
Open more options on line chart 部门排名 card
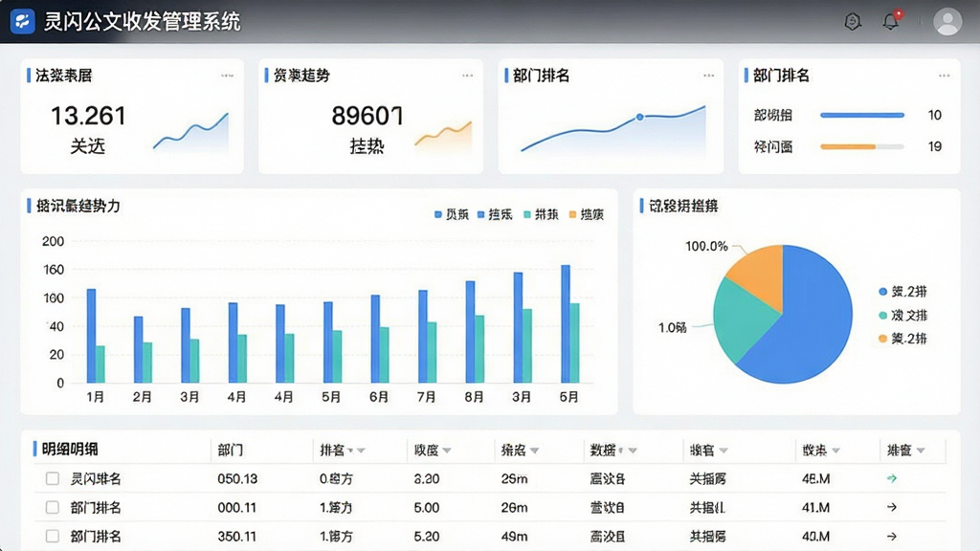tap(709, 76)
